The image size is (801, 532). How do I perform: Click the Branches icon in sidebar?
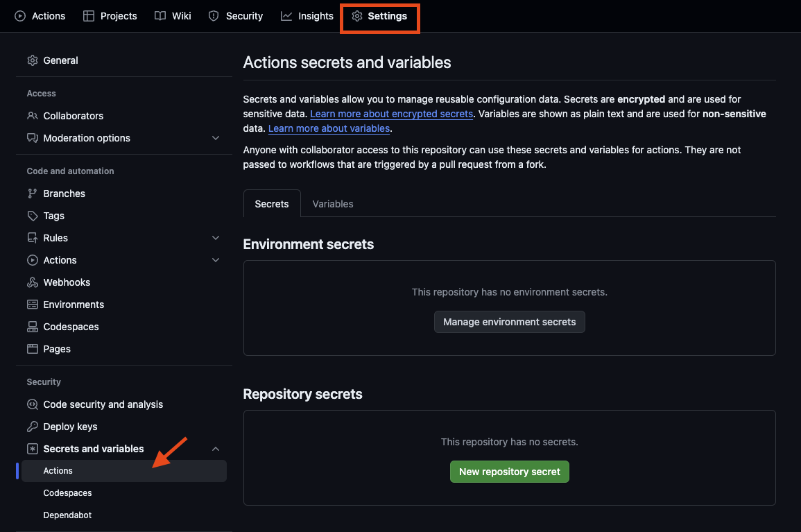(33, 193)
